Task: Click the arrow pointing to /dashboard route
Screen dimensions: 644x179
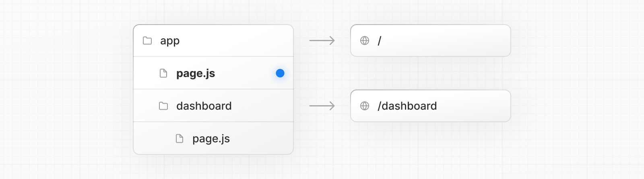Action: (322, 106)
